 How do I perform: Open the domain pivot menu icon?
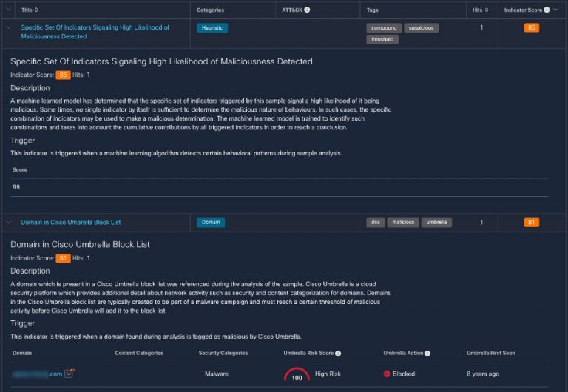pyautogui.click(x=70, y=374)
